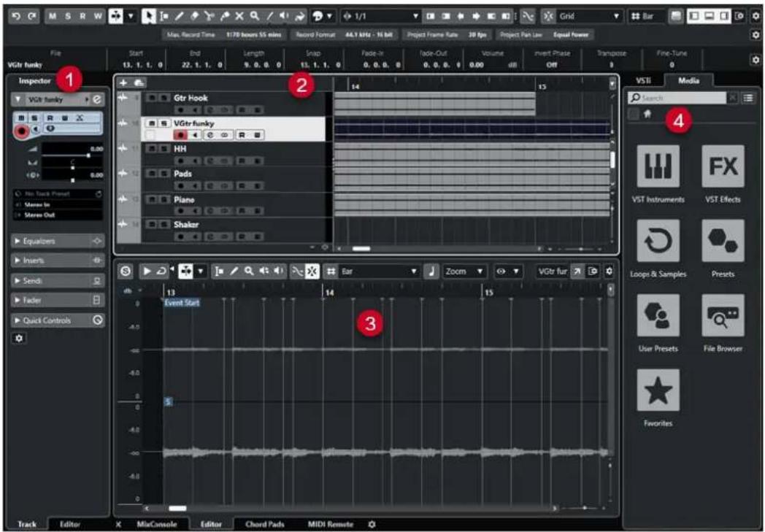The height and width of the screenshot is (532, 765).
Task: Toggle global Write automation (W) button
Action: click(98, 16)
